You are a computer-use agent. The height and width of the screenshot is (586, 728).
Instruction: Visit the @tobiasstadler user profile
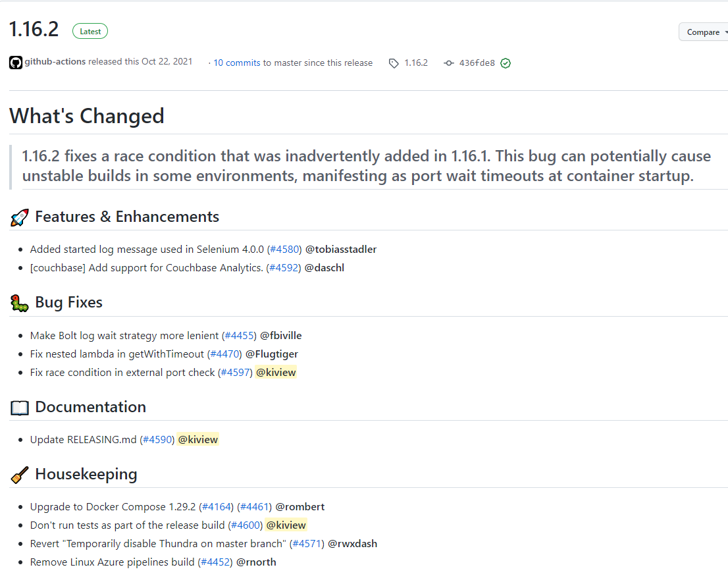pos(341,250)
